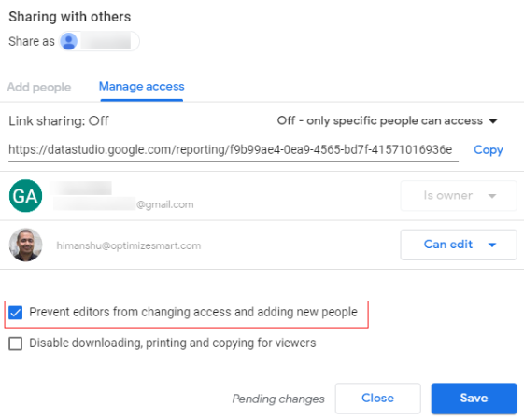Click the arrow in Can edit dropdown

point(492,245)
